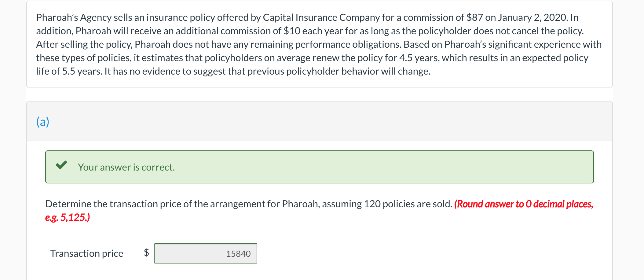Image resolution: width=644 pixels, height=280 pixels.
Task: Click 'After selling the policy' sentence start
Action: (84, 44)
